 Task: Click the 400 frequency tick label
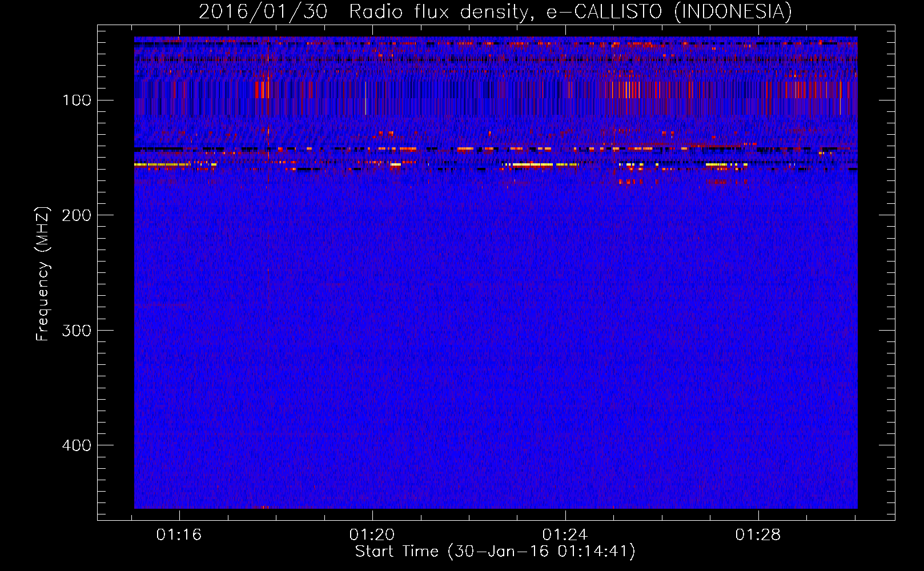pos(77,445)
